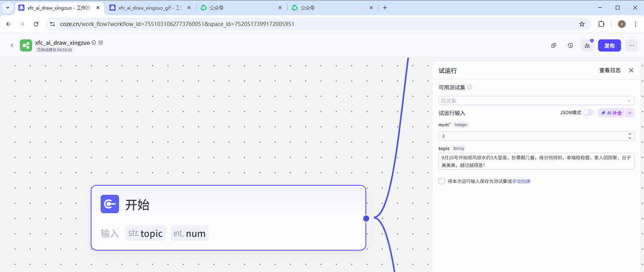
Task: Click the address bar URL
Action: pyautogui.click(x=177, y=24)
